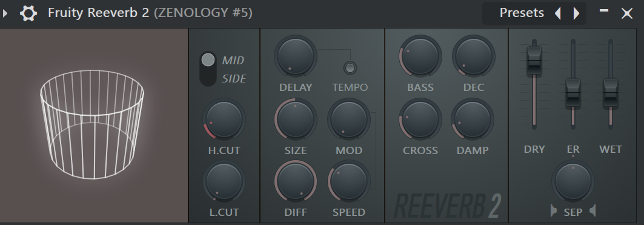
Task: Click the DRY label
Action: point(534,149)
